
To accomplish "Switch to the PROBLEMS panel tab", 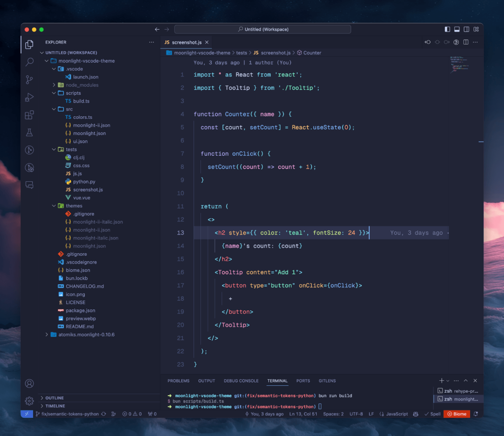I will coord(178,381).
